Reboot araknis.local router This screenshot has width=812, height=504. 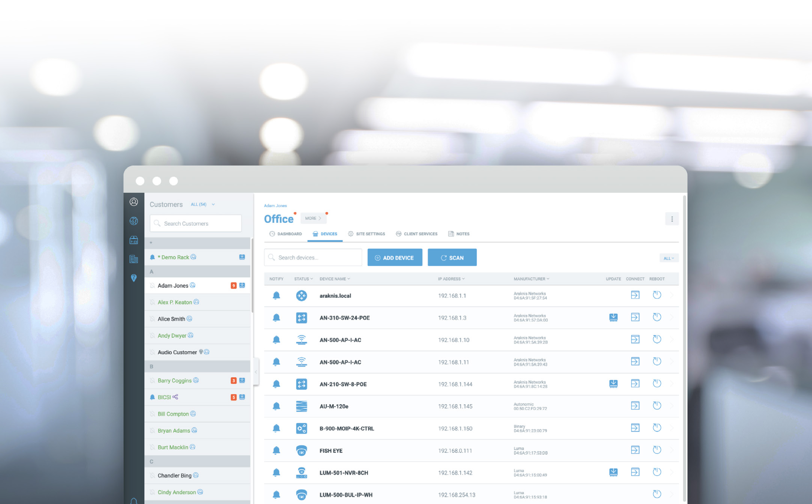[x=657, y=295]
